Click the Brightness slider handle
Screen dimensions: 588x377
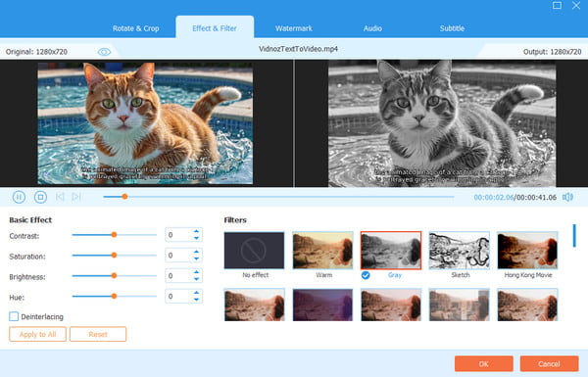(x=114, y=275)
